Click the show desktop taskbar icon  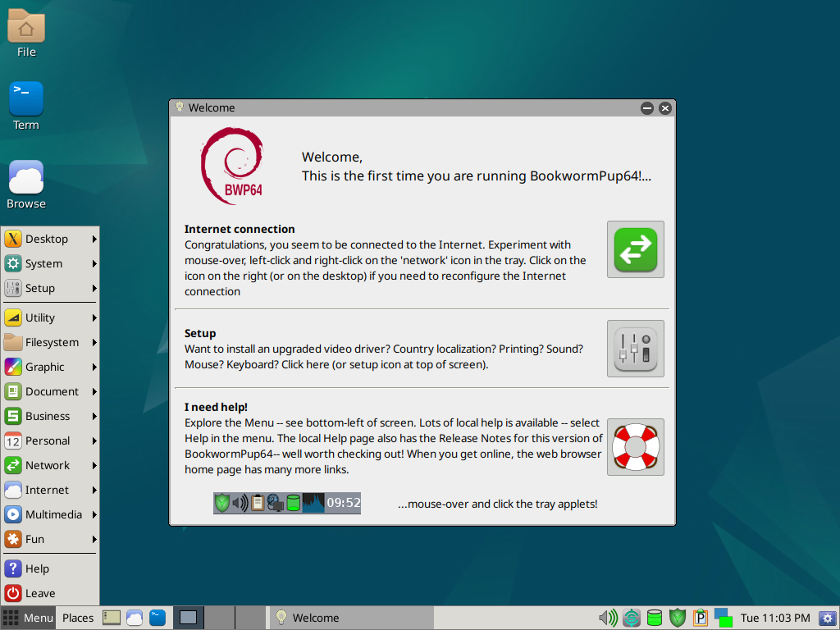(x=112, y=618)
